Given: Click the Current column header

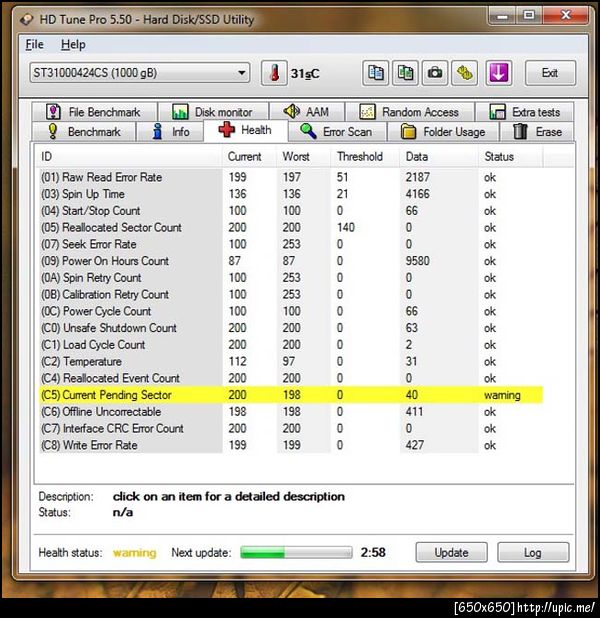Looking at the screenshot, I should 249,156.
